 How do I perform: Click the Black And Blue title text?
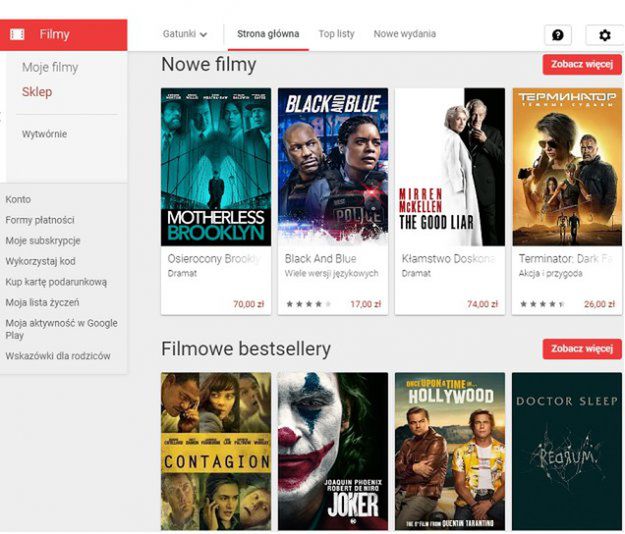tap(320, 259)
